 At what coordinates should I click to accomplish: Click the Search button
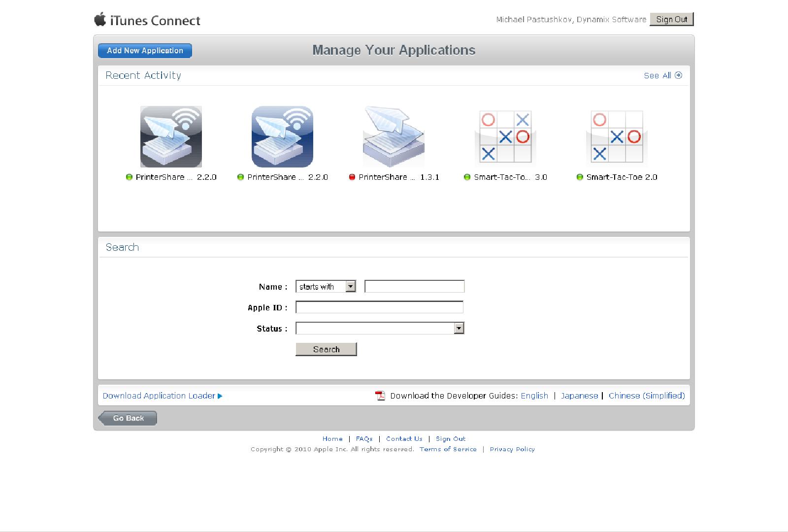pos(326,349)
